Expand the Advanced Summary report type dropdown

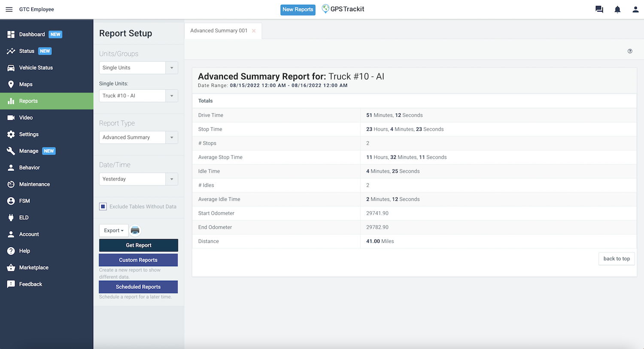(x=172, y=137)
